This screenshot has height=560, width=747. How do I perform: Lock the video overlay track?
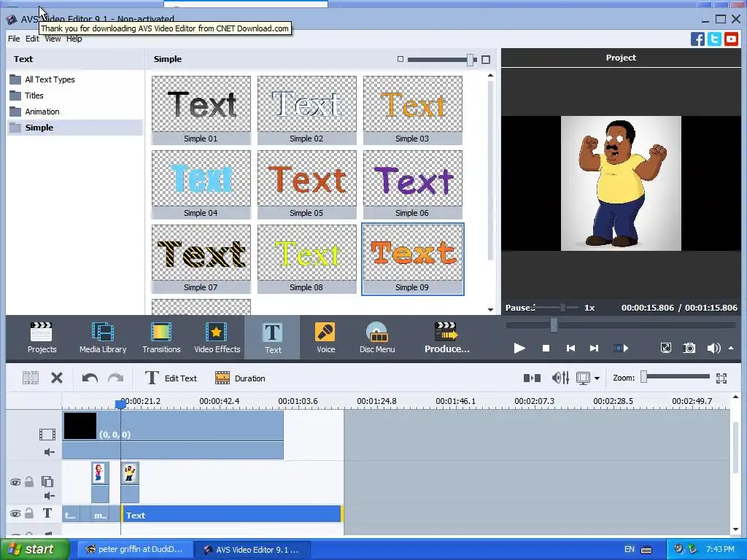pyautogui.click(x=29, y=482)
